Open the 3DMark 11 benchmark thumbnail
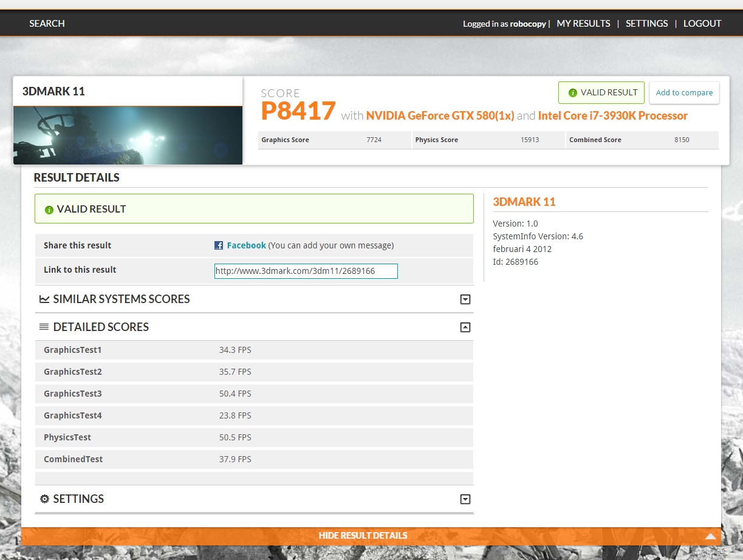The width and height of the screenshot is (743, 560). point(128,135)
